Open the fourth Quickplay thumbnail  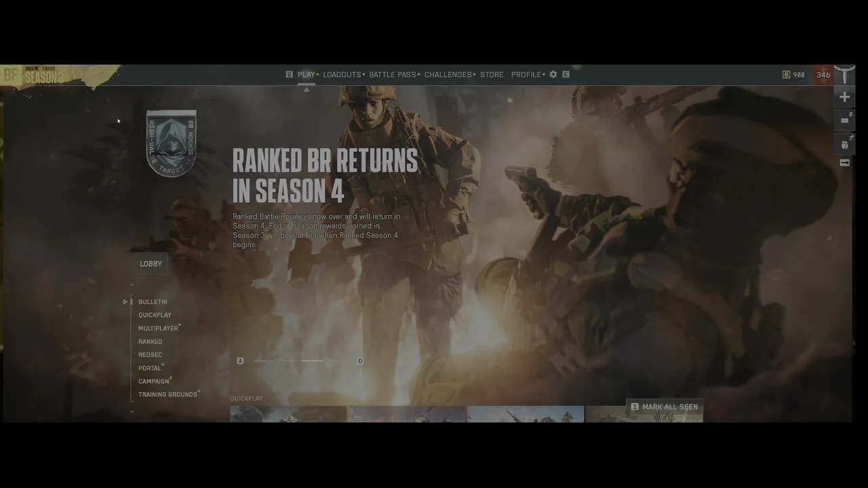click(644, 413)
